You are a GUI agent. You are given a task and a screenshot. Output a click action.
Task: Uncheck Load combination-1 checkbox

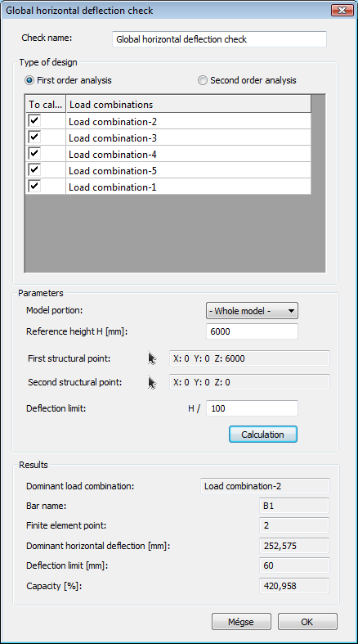[34, 187]
